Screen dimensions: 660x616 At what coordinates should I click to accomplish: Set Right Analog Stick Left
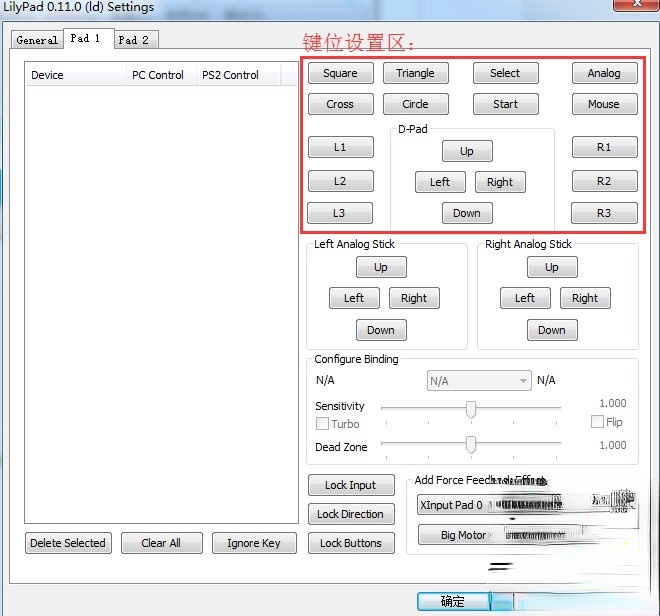[x=525, y=298]
